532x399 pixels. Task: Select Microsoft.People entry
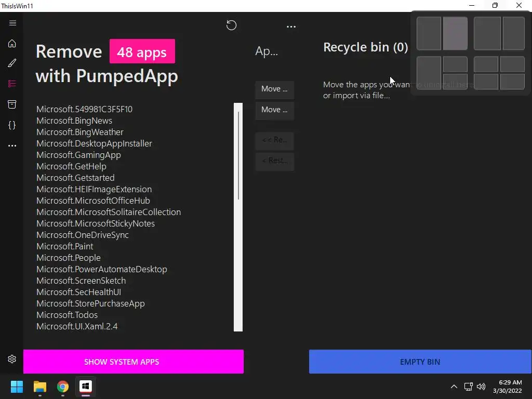coord(69,258)
